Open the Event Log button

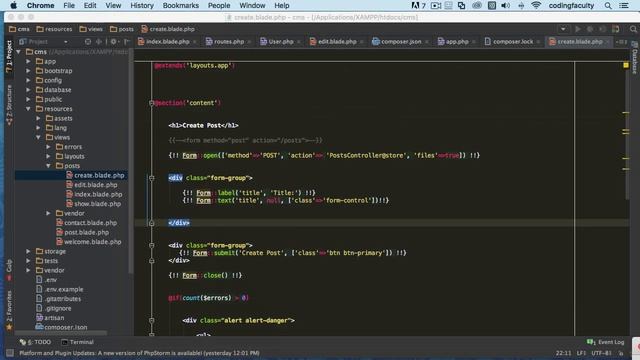click(605, 342)
